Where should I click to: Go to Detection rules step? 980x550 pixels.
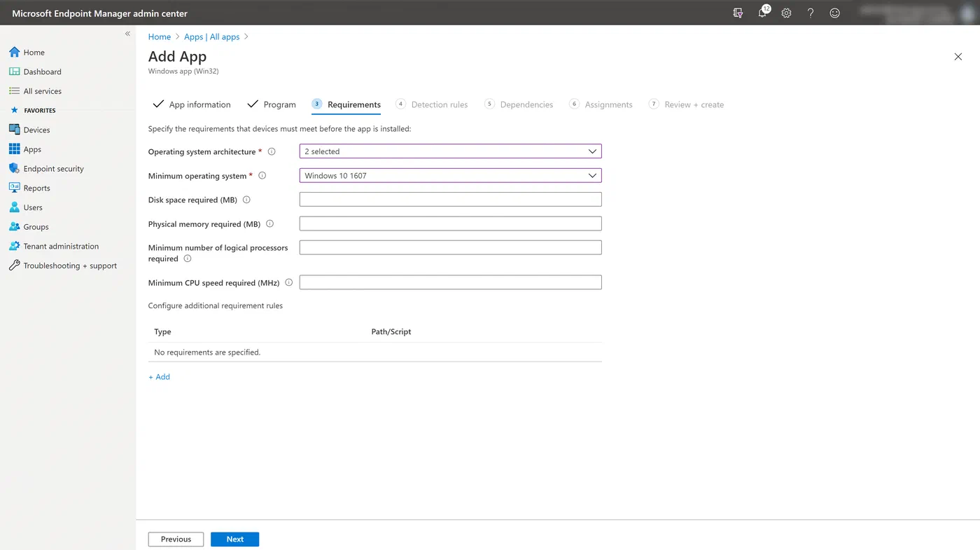(x=432, y=104)
